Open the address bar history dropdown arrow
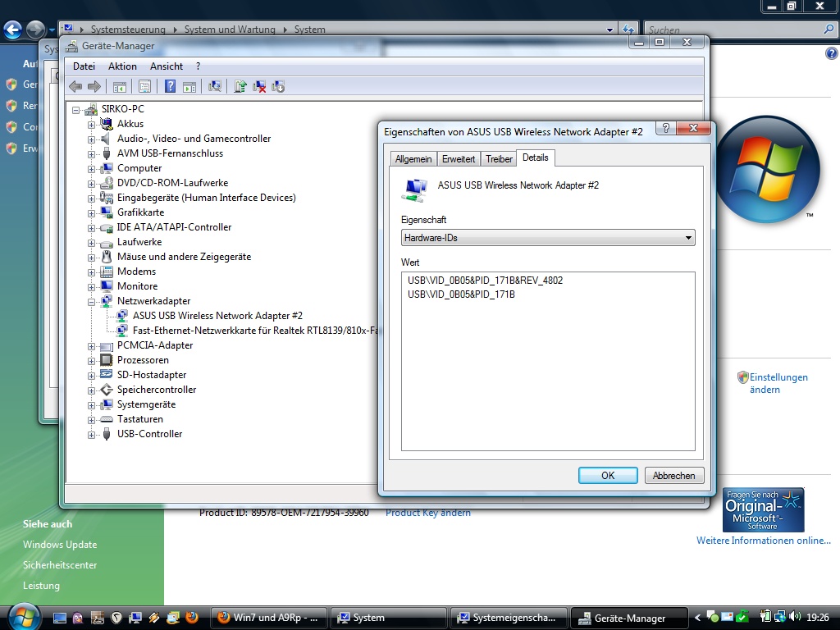This screenshot has width=840, height=630. [x=609, y=30]
